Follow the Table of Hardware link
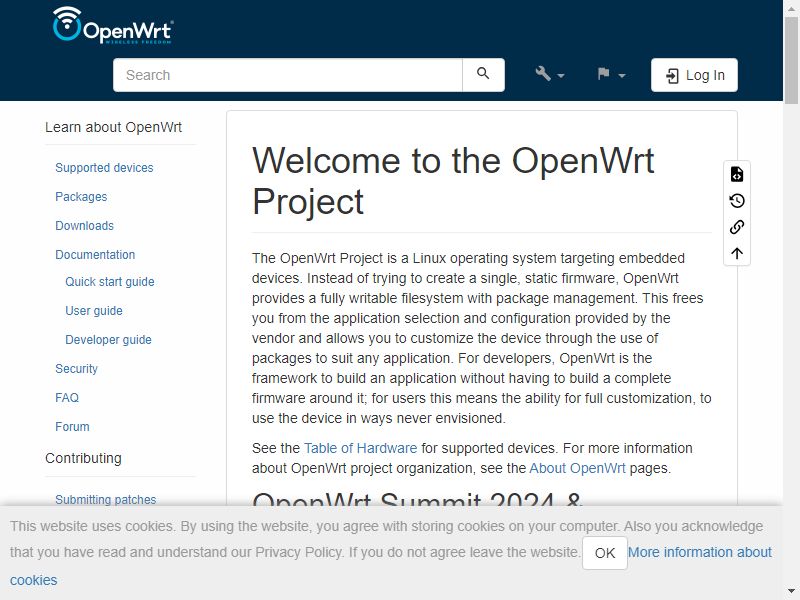The width and height of the screenshot is (800, 600). 361,448
